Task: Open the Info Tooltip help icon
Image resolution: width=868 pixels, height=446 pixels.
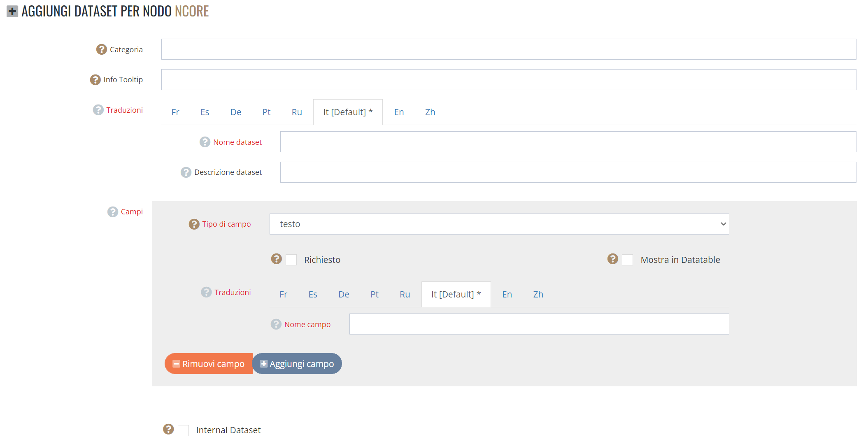Action: 95,80
